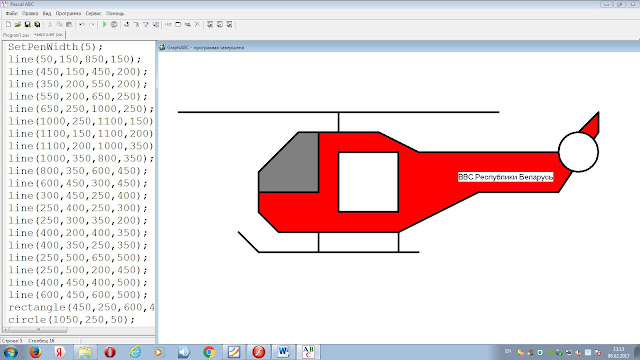Open Google Chrome from the taskbar
Viewport: 640px width, 360px height.
point(209,352)
